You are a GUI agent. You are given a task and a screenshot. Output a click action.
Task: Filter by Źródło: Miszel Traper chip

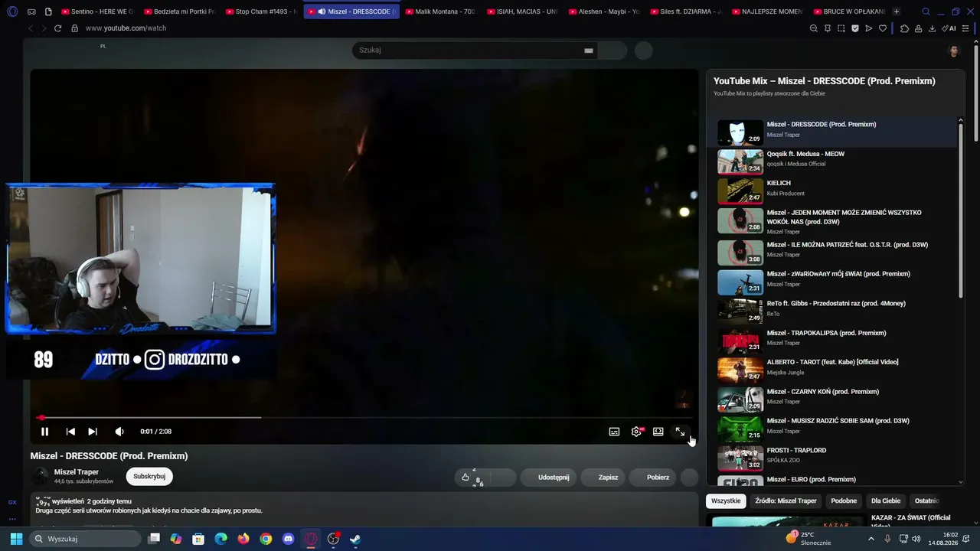(786, 500)
